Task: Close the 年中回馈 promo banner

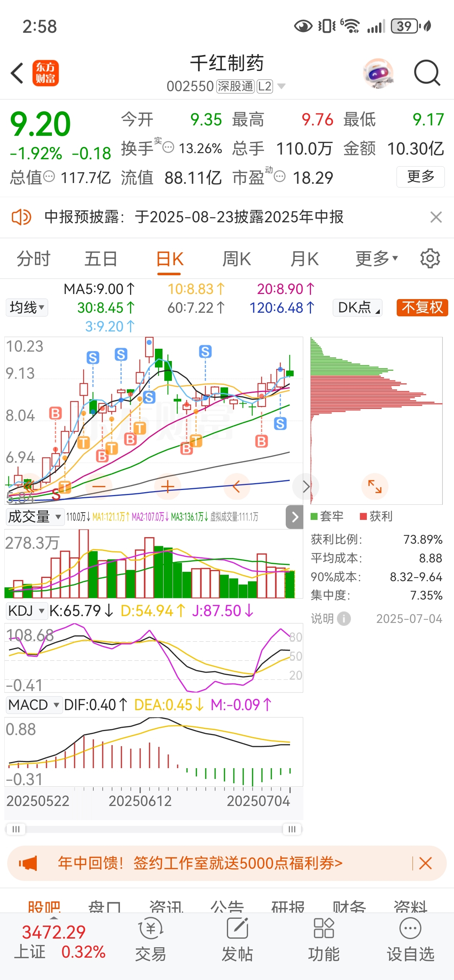Action: (425, 863)
